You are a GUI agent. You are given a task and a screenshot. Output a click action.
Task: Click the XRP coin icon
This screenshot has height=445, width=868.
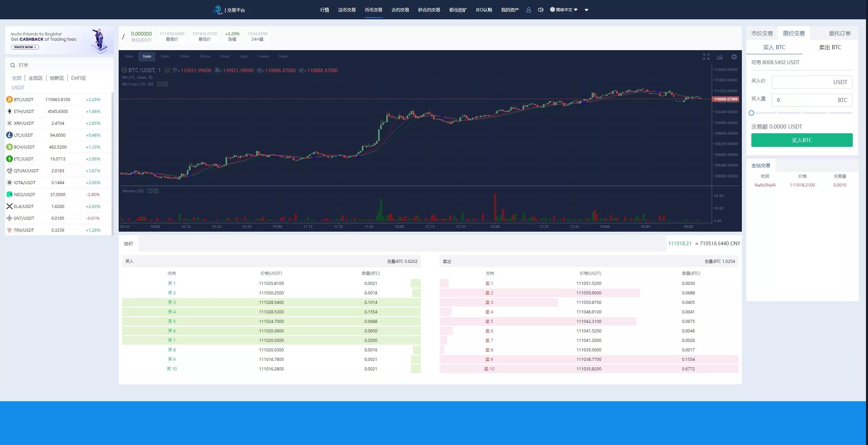coord(9,123)
